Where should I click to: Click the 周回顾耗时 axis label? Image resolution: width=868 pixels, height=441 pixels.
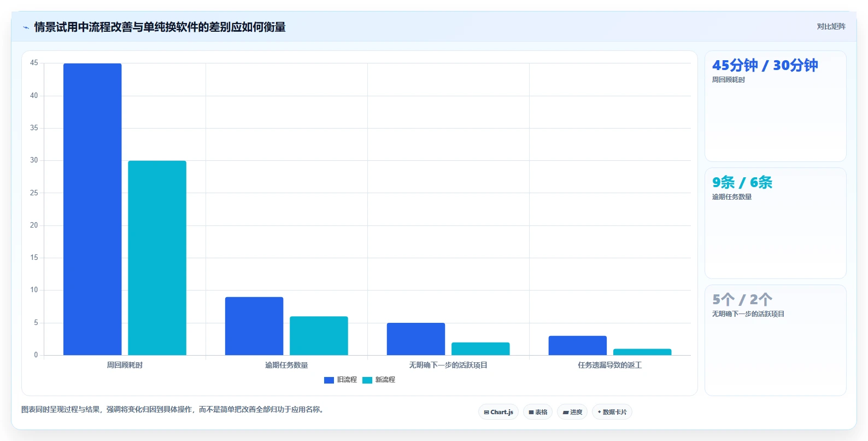coord(125,365)
